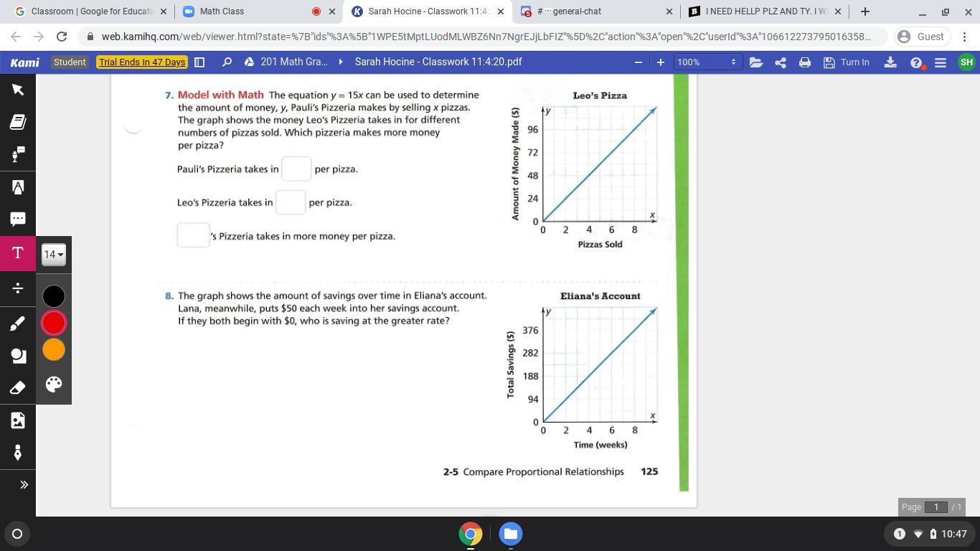Choose the Select cursor tool

(18, 90)
